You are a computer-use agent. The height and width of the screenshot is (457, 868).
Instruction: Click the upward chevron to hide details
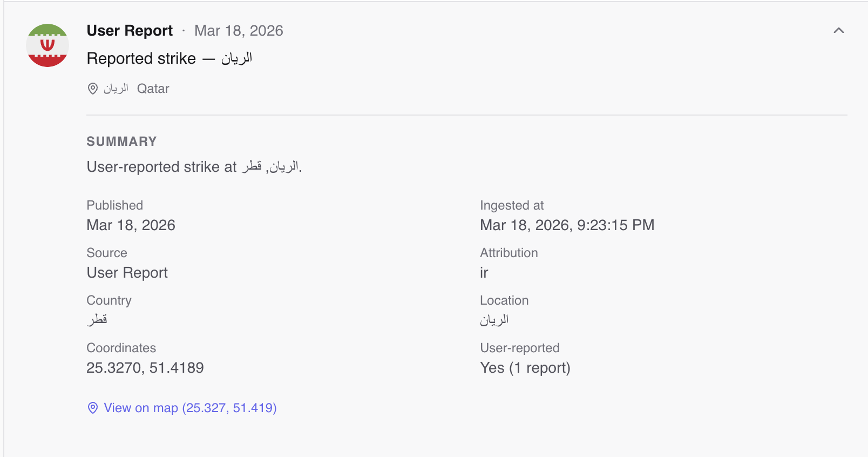pos(839,31)
